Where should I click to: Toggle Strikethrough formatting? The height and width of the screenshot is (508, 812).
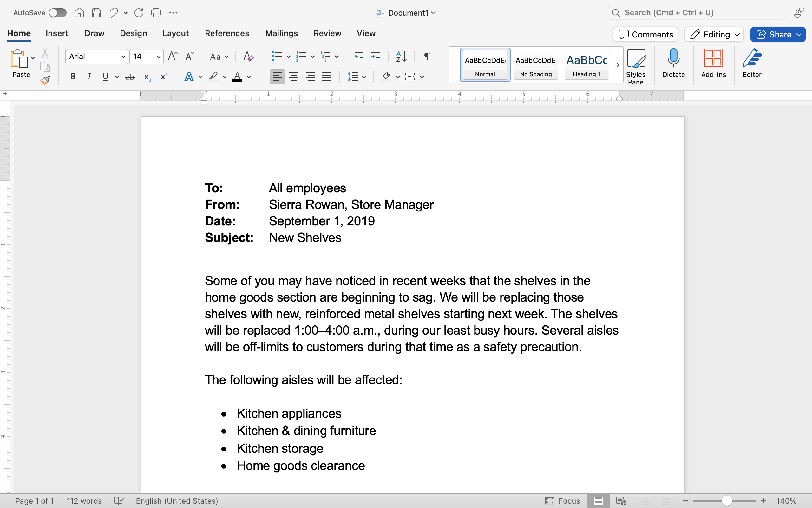pos(130,77)
